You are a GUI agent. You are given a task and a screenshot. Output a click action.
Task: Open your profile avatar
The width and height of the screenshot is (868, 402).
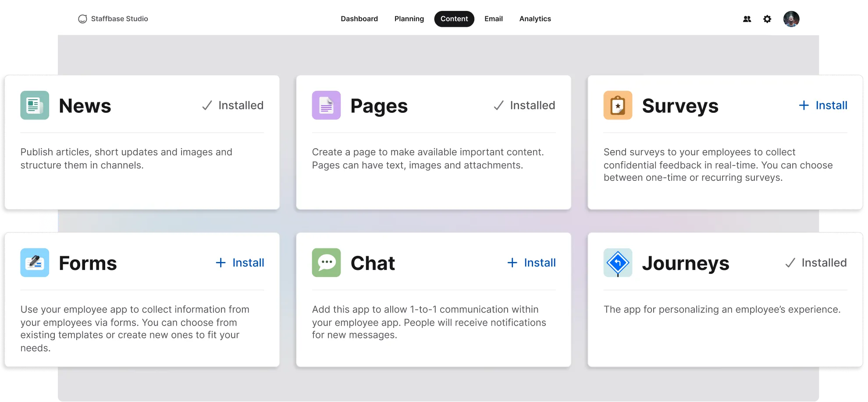792,19
